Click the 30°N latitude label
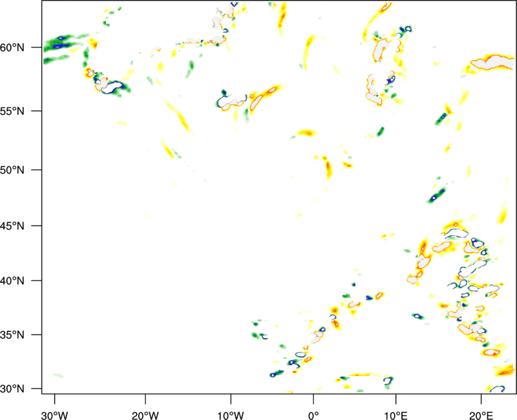This screenshot has height=420, width=517. tap(12, 388)
